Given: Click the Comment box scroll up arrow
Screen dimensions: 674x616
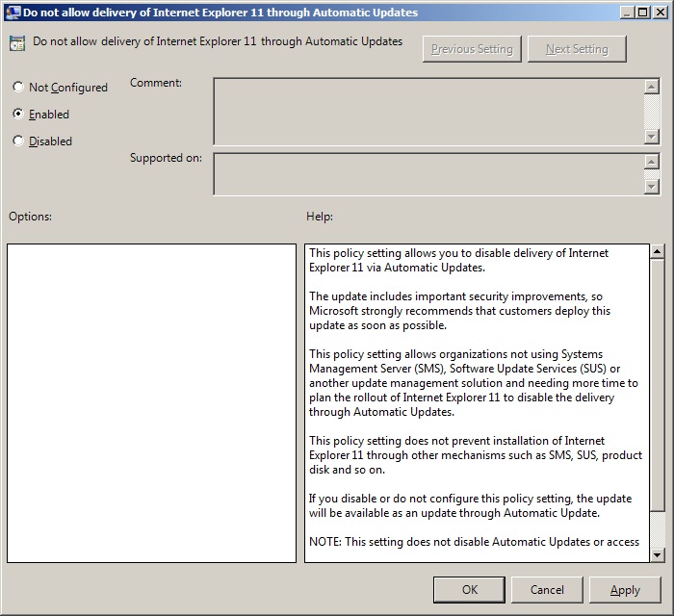Looking at the screenshot, I should tap(652, 87).
